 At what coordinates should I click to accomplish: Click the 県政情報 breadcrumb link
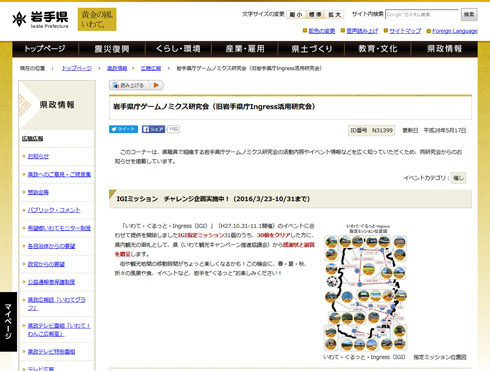[x=117, y=68]
